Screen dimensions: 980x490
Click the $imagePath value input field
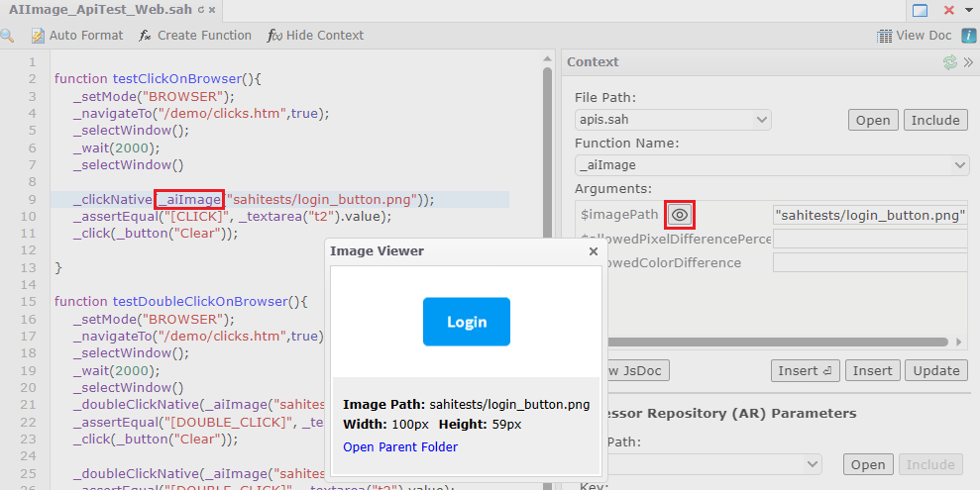pyautogui.click(x=869, y=215)
